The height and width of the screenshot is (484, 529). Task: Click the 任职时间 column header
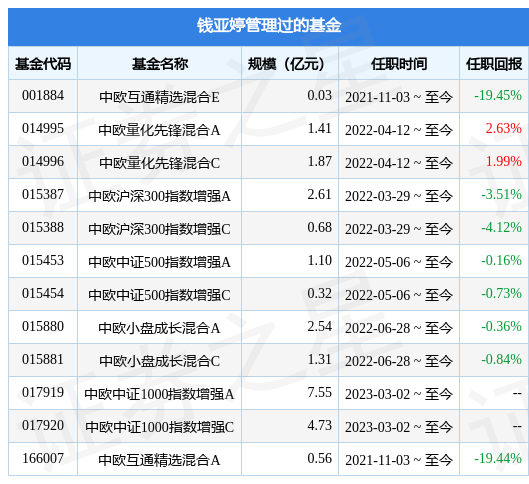coord(399,64)
